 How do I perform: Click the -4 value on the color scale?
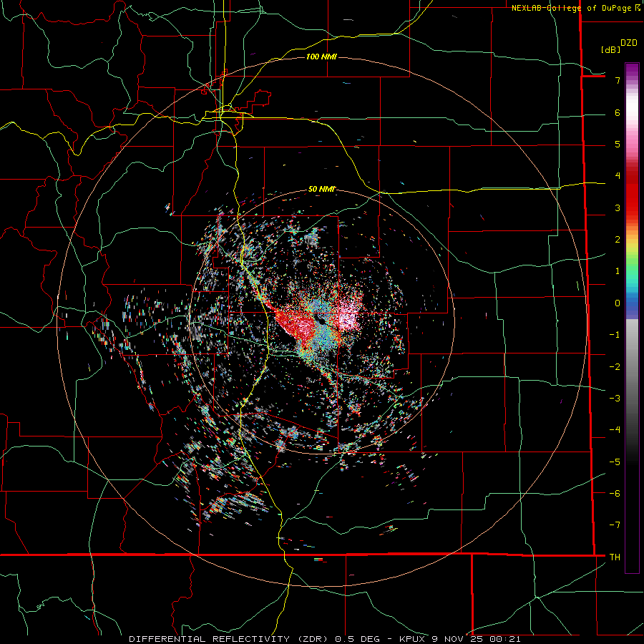[615, 430]
